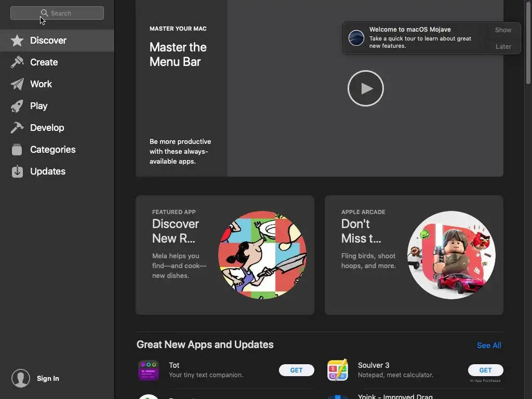Click the Tot app icon

(149, 370)
